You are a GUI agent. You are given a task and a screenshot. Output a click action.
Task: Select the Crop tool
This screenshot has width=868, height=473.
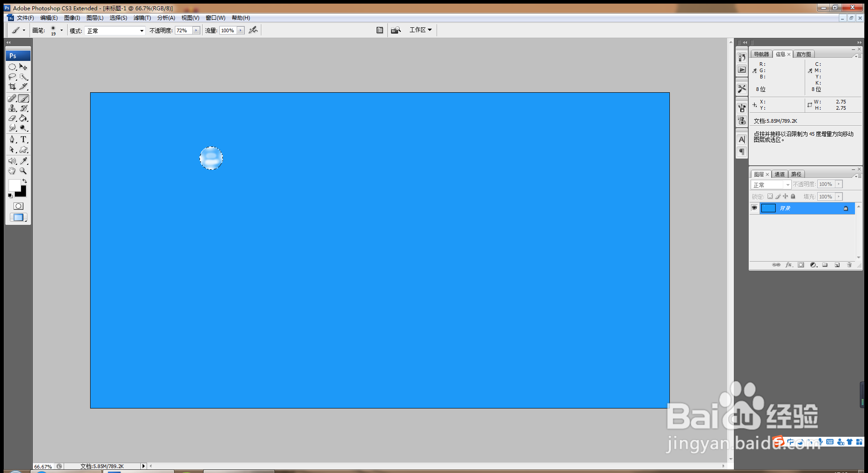[12, 86]
